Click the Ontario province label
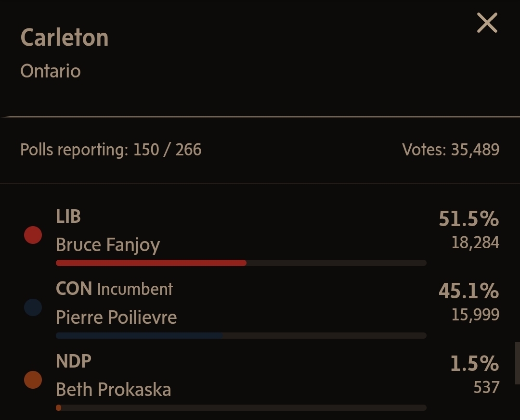The width and height of the screenshot is (520, 420). pyautogui.click(x=51, y=71)
